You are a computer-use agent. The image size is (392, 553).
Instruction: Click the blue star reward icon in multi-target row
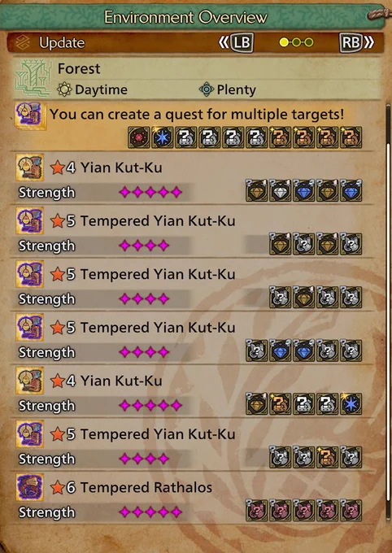click(163, 137)
